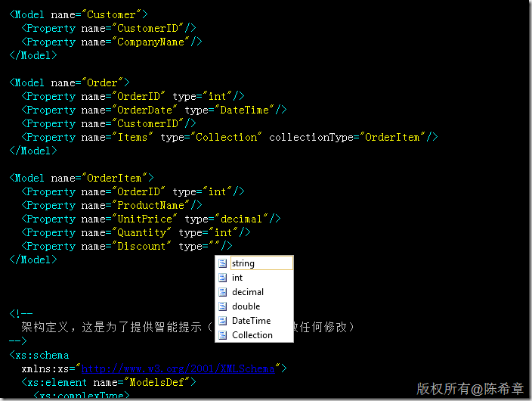Click the "UnitPrice" property name value
This screenshot has width=532, height=401.
[144, 219]
